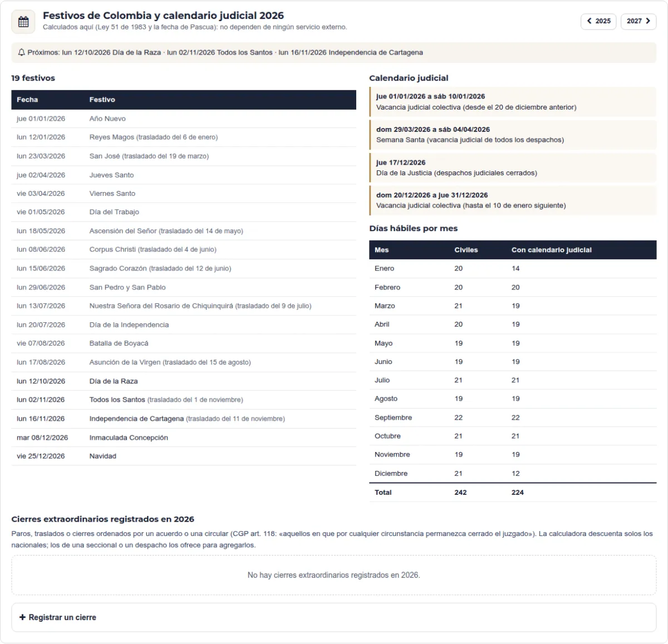Select the Mes column header
Screen dimensions: 668x644
[382, 250]
